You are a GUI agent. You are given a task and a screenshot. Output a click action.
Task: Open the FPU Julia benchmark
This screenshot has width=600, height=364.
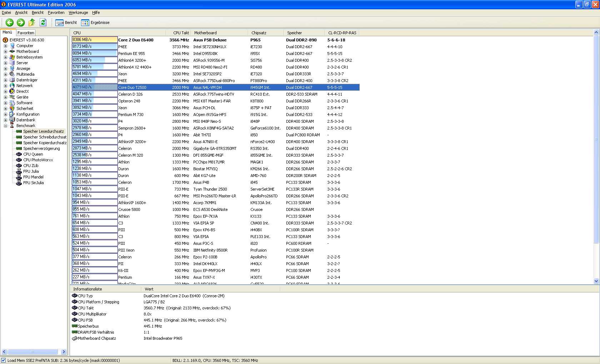pyautogui.click(x=31, y=171)
